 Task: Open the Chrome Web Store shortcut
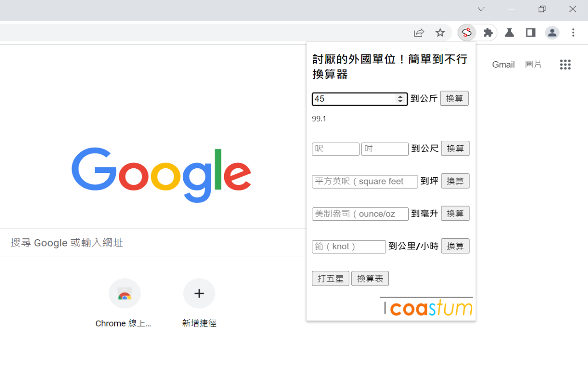pyautogui.click(x=124, y=293)
